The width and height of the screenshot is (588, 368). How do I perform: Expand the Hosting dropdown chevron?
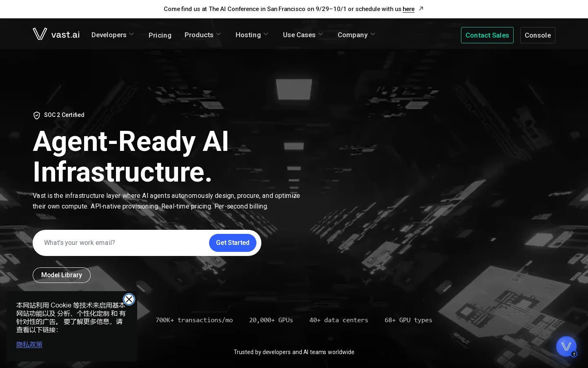pos(266,34)
